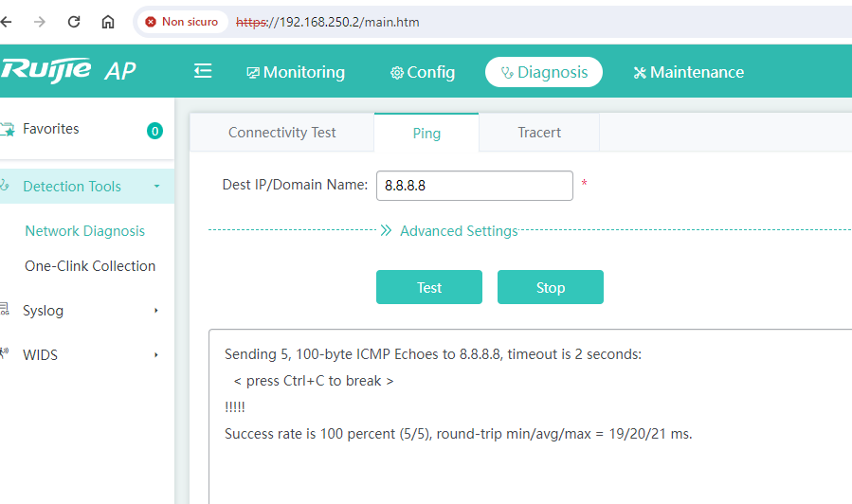
Task: Collapse the Detection Tools section arrow
Action: 156,187
